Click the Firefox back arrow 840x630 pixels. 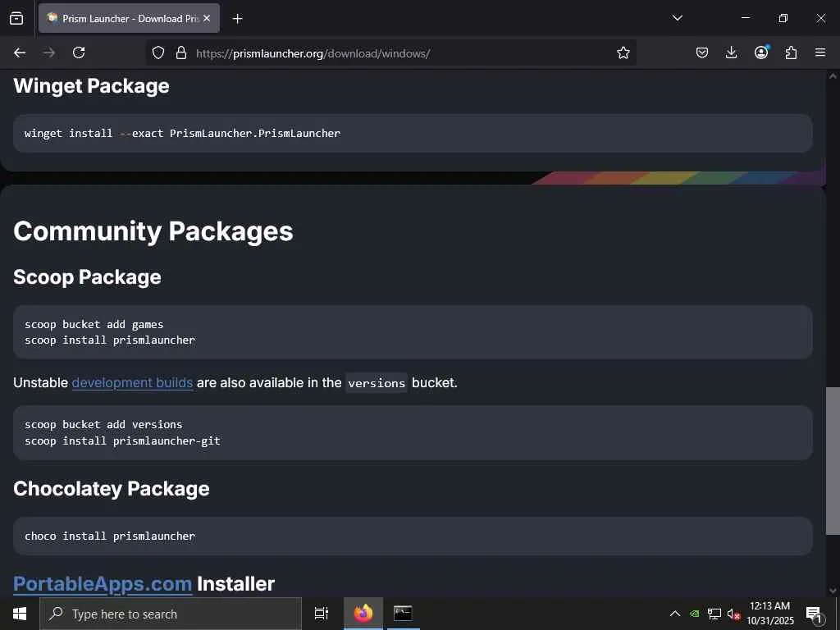20,52
